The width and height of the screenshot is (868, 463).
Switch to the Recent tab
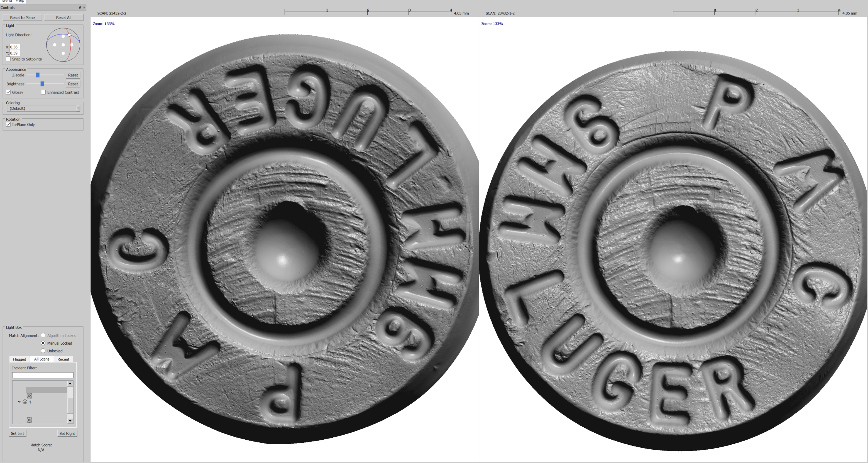point(63,359)
